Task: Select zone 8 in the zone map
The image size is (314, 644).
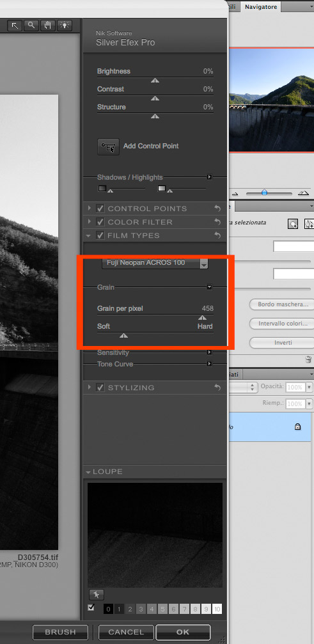Action: click(196, 609)
